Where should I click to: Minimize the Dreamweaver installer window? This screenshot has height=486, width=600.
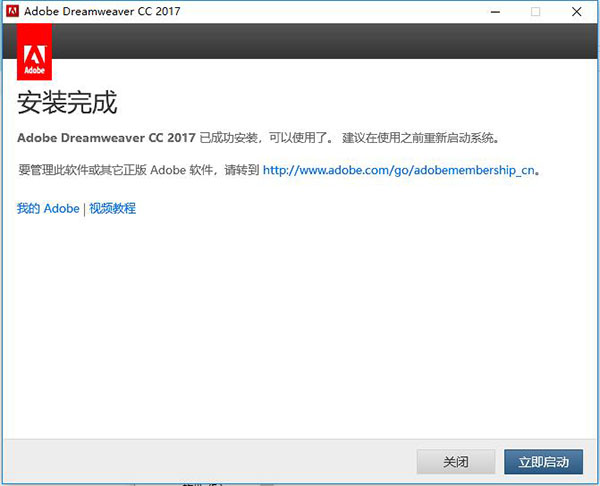[x=495, y=12]
